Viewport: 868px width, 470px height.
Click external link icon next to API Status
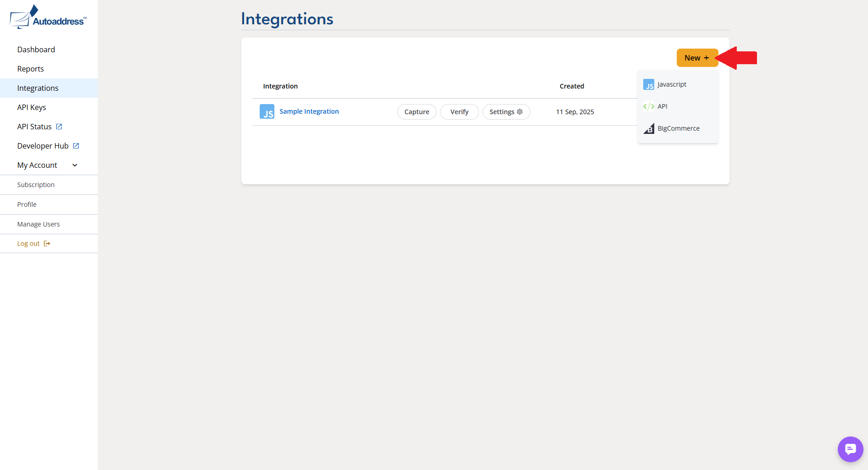(x=59, y=127)
